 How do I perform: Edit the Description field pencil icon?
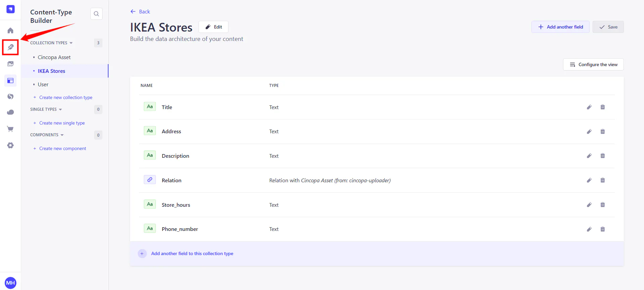pos(589,156)
